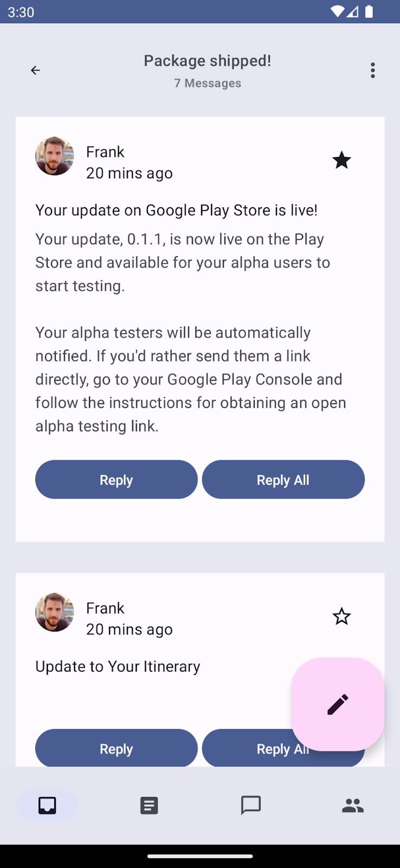
Task: Unstar the first Frank message
Action: point(341,160)
